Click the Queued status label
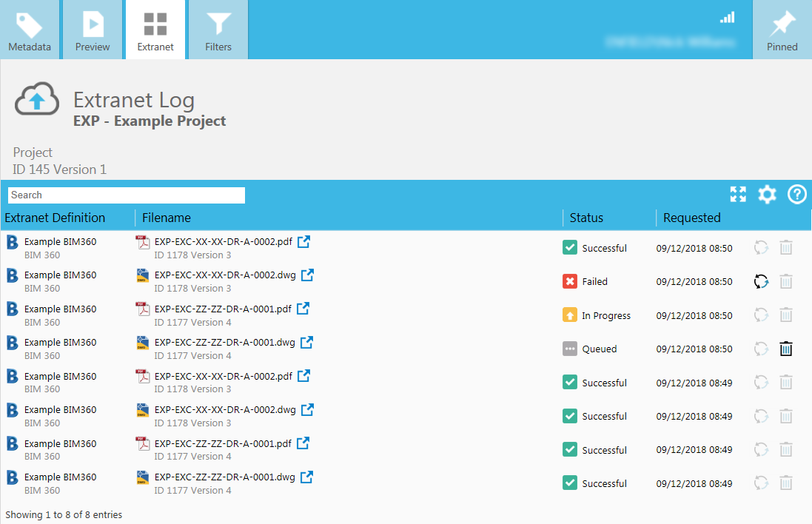812x524 pixels. point(599,349)
